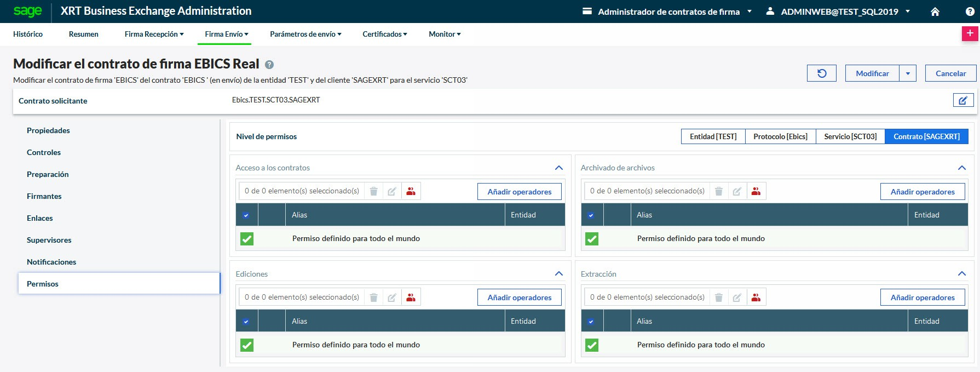Open the Modificar button dropdown arrow
980x372 pixels.
[908, 73]
